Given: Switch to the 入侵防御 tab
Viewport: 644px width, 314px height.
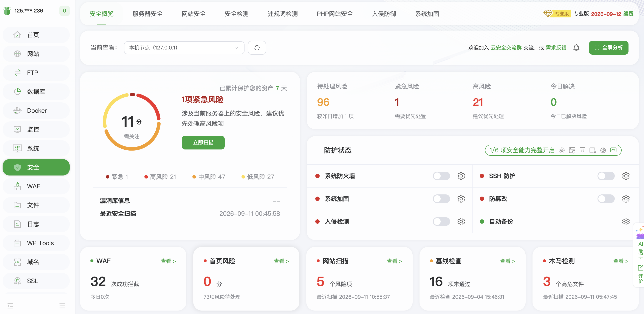Looking at the screenshot, I should (384, 14).
